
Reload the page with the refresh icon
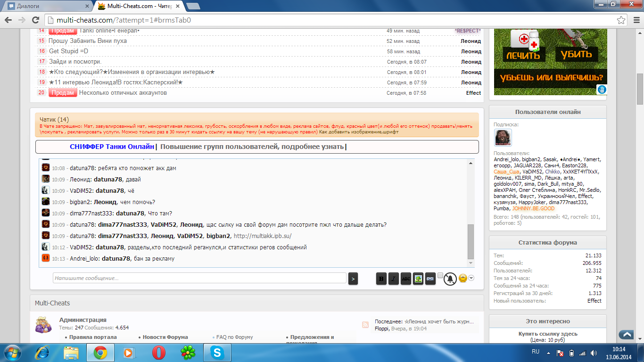35,20
